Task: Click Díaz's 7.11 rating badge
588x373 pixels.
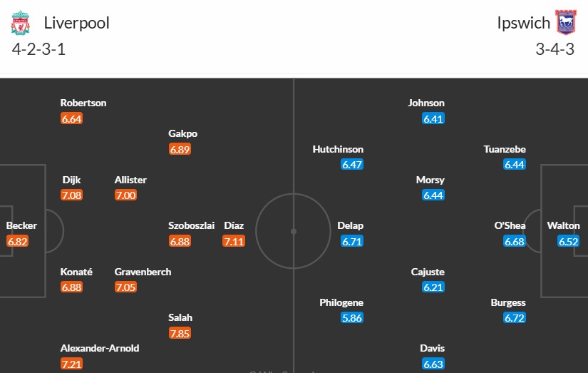Action: point(234,241)
